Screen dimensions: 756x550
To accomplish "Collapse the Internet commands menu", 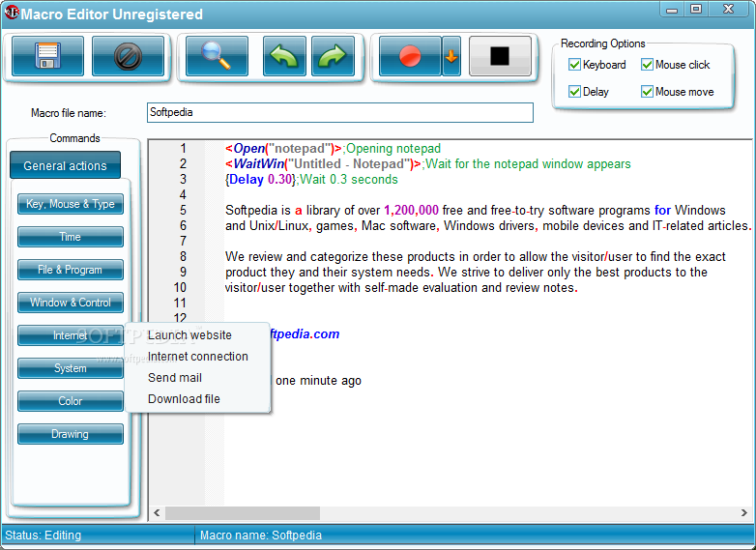I will [71, 335].
